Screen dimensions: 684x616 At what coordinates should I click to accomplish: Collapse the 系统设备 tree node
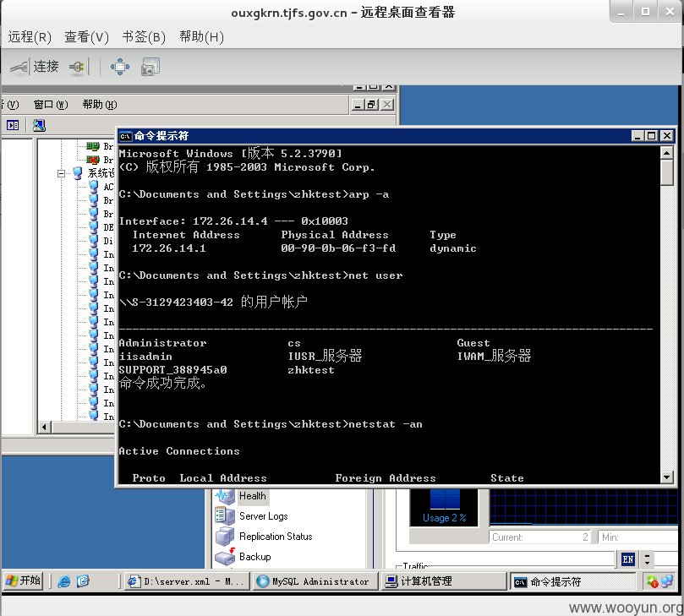pos(61,173)
